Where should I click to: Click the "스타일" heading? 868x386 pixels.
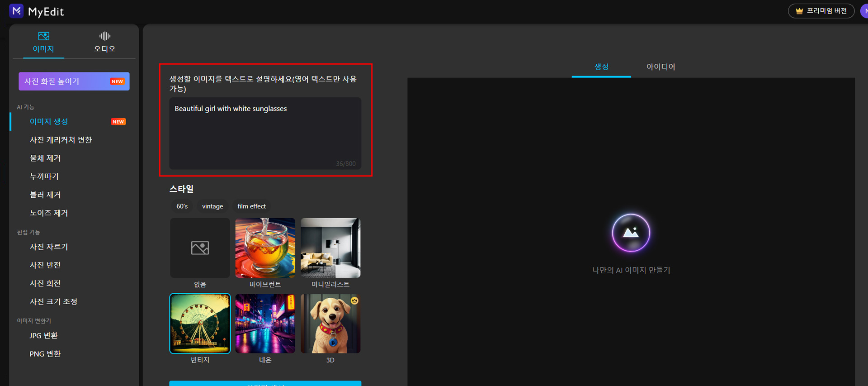click(x=182, y=189)
